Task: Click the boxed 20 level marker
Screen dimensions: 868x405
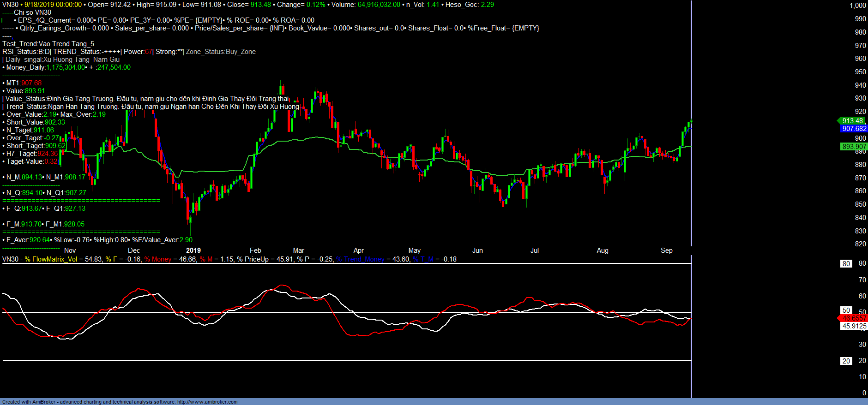Action: [846, 361]
